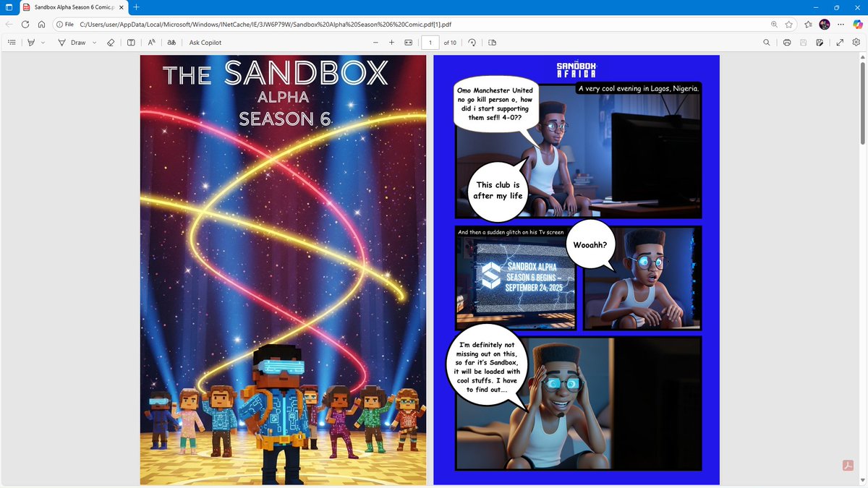Rotate the PDF page

point(472,43)
